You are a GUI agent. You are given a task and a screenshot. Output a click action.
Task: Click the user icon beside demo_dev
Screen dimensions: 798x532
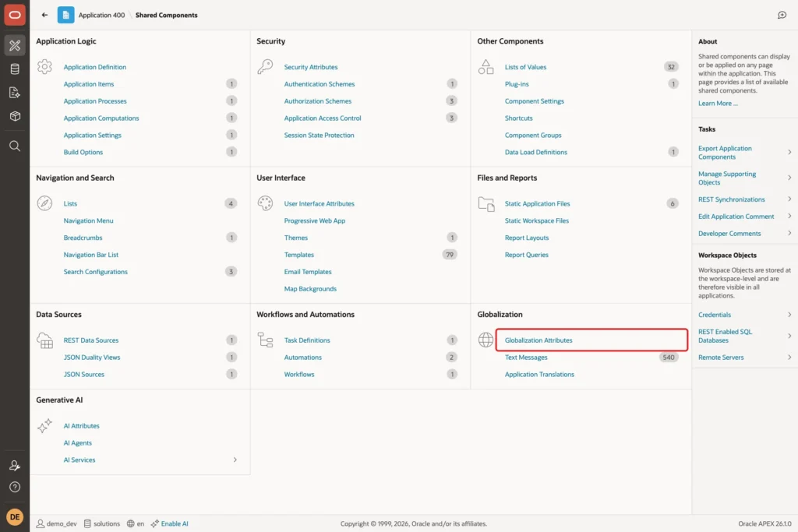[x=41, y=523]
